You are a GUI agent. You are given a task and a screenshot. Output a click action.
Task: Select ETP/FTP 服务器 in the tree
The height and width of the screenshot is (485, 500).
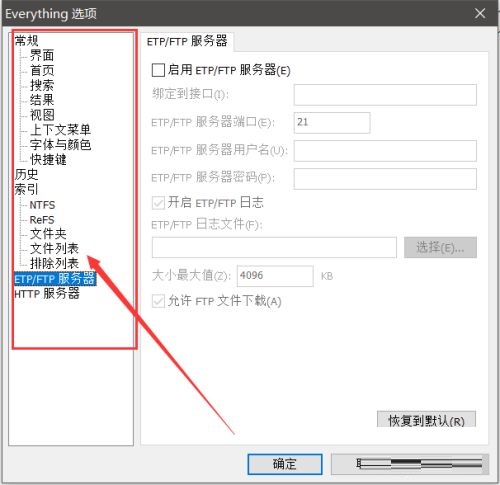[55, 279]
